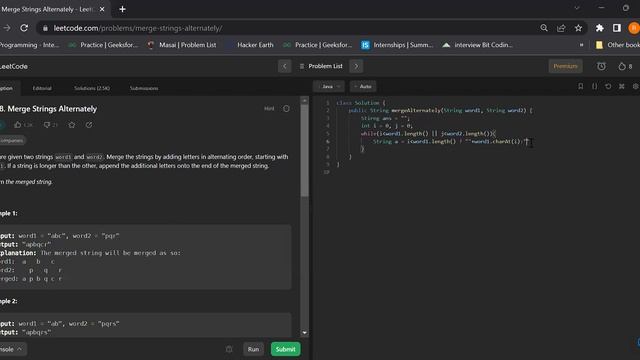This screenshot has width=640, height=360.
Task: Click the scrollbar down arrow
Action: pos(304,333)
